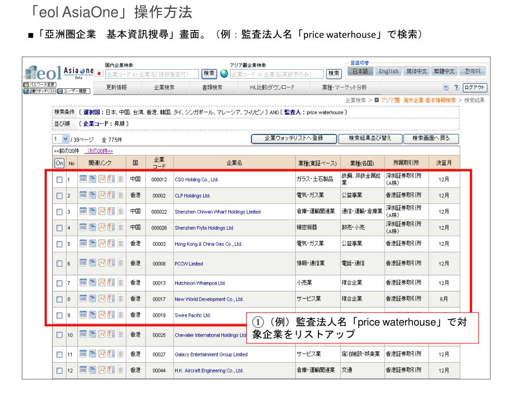This screenshot has width=532, height=399.
Task: Open the summary list icon for CSG Holding
Action: pyautogui.click(x=83, y=179)
